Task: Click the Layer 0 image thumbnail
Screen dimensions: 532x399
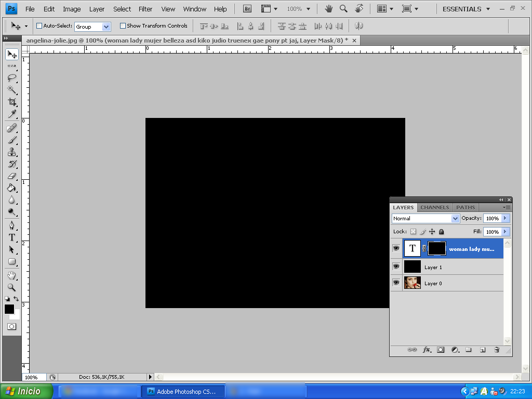Action: point(412,282)
